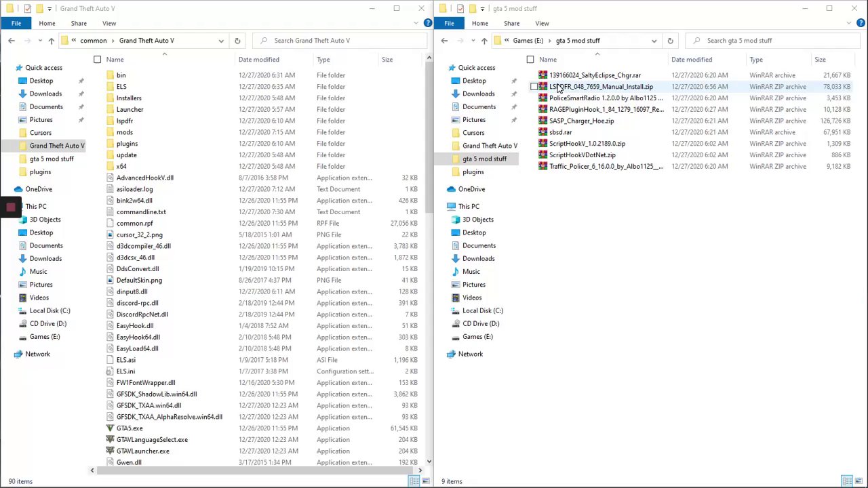Viewport: 868px width, 488px height.
Task: Go up one folder in Grand Theft Auto V window
Action: [51, 41]
